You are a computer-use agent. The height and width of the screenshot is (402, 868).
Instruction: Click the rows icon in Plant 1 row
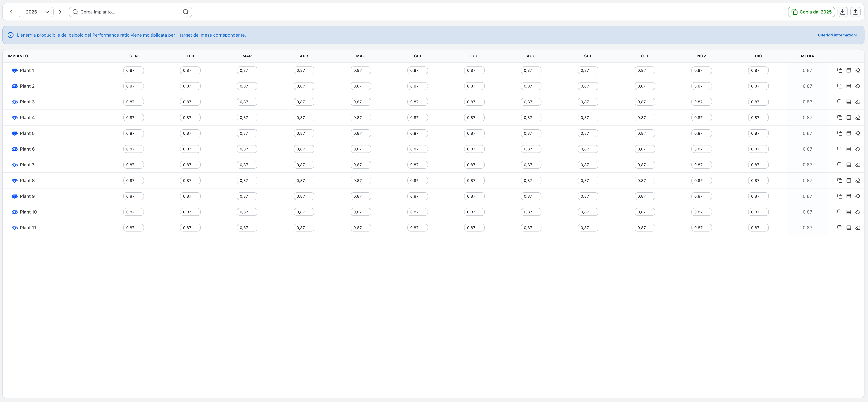(848, 70)
